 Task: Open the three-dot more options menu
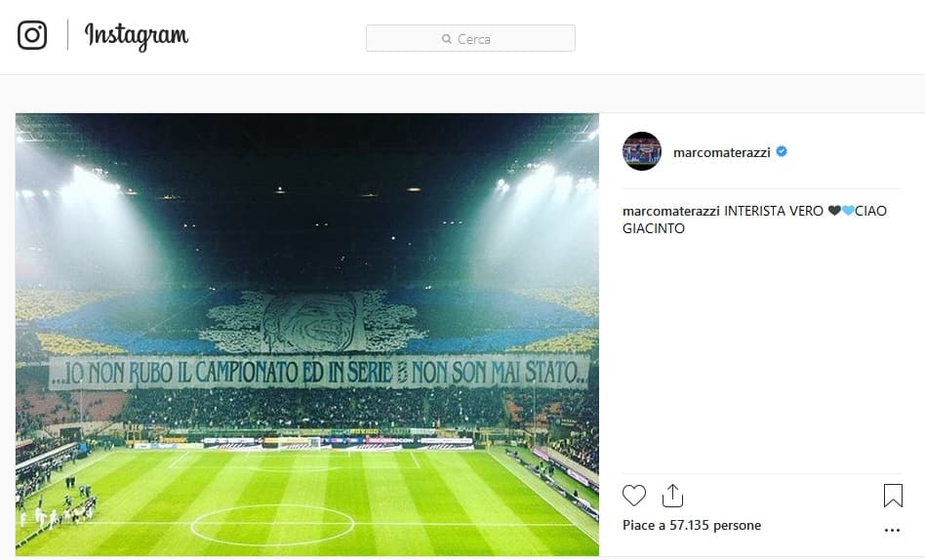click(892, 531)
